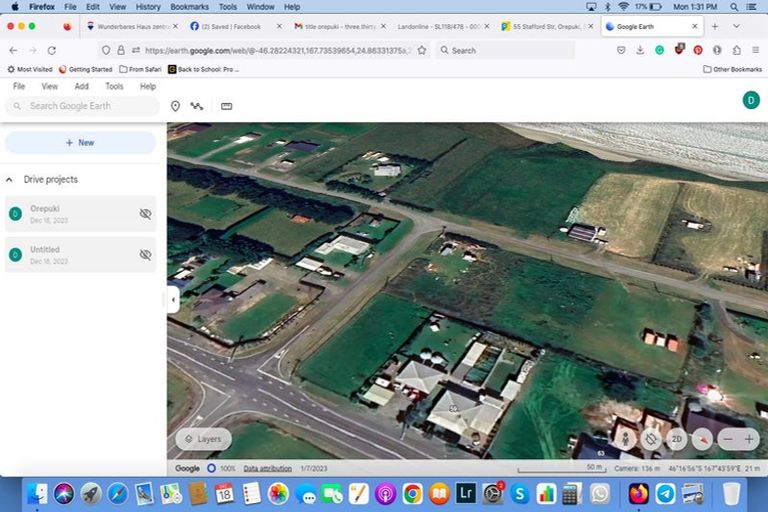The image size is (768, 512).
Task: Click the rotate and tilt view control
Action: (x=651, y=439)
